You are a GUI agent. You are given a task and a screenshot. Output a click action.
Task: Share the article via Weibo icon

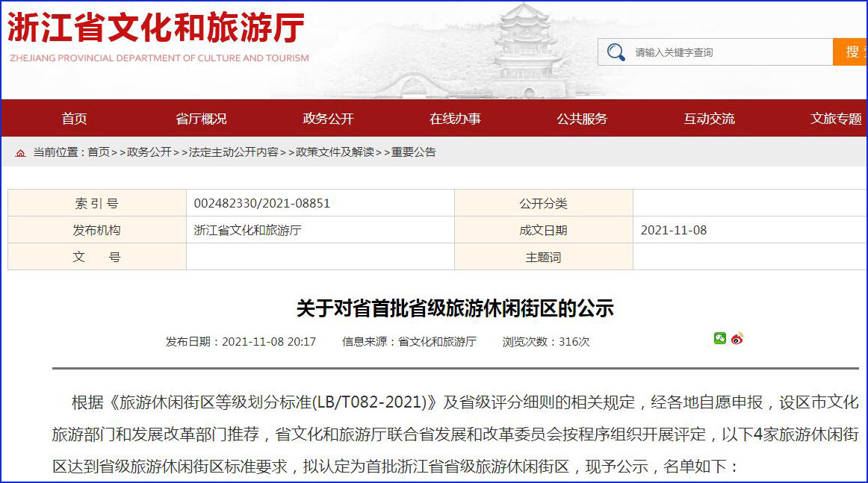tap(737, 338)
